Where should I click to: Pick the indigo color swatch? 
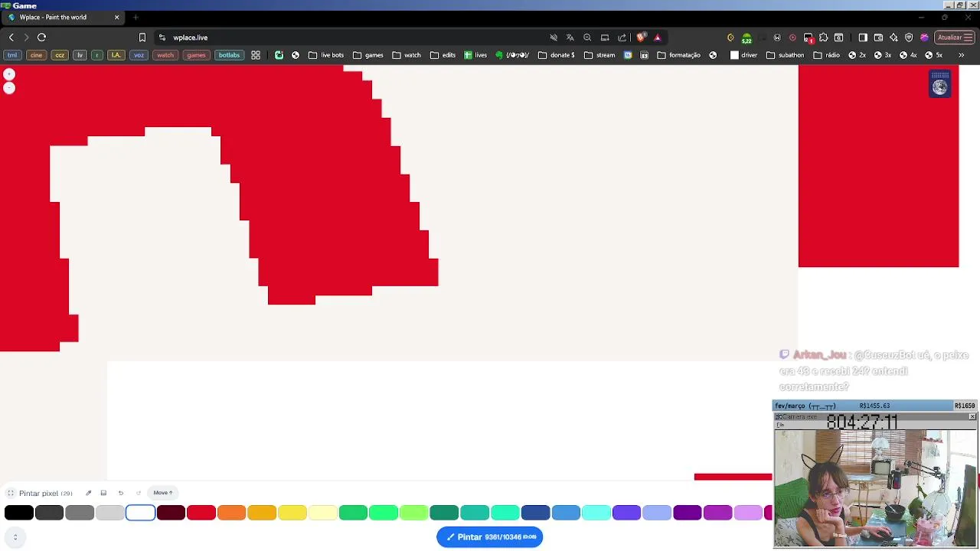click(x=626, y=513)
